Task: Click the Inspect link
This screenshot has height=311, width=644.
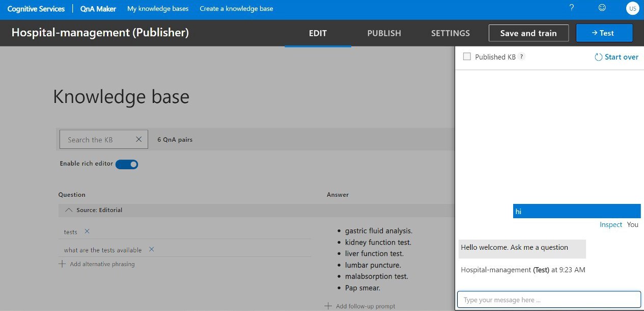Action: pyautogui.click(x=611, y=224)
